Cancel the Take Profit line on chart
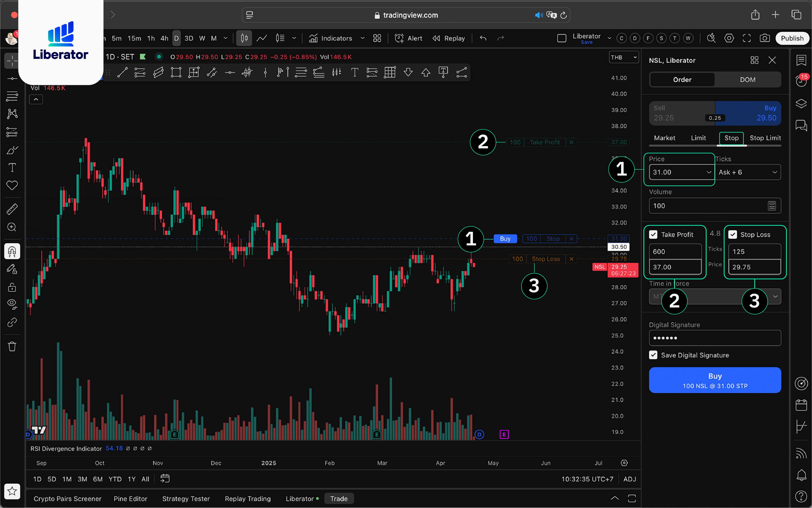The height and width of the screenshot is (508, 812). click(571, 142)
